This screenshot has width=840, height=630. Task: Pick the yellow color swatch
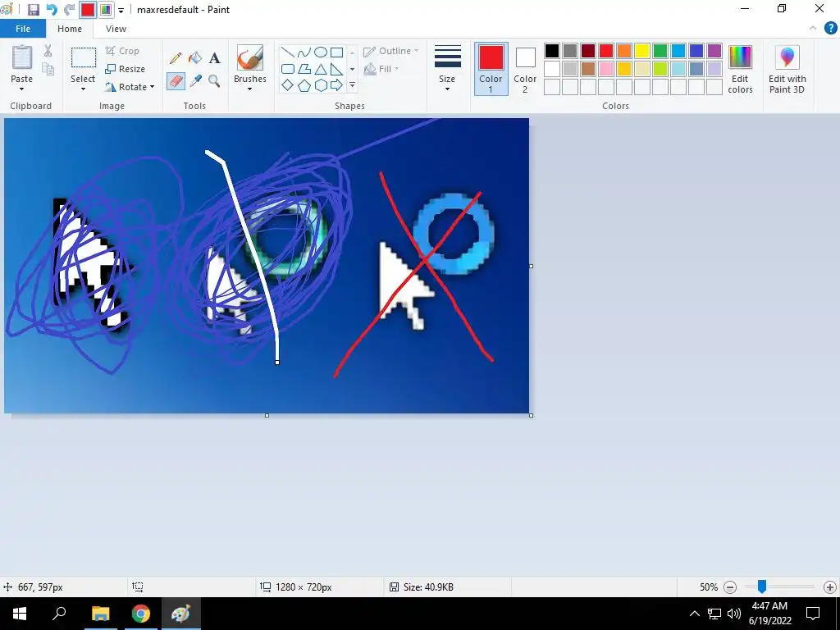[642, 51]
